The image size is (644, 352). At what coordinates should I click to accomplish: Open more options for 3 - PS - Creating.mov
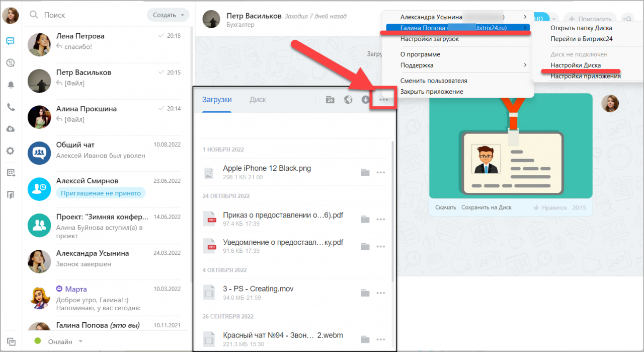point(381,293)
